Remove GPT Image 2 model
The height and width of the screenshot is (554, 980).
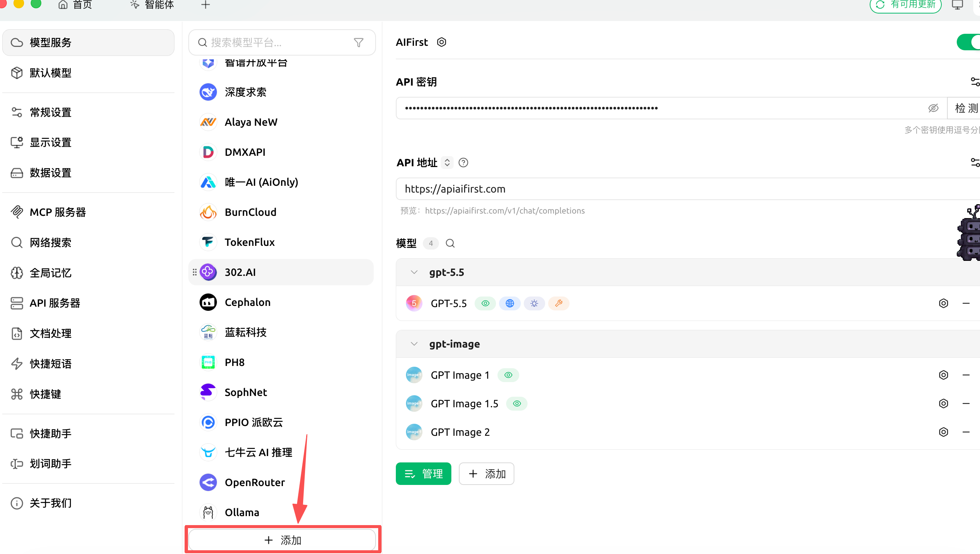965,432
